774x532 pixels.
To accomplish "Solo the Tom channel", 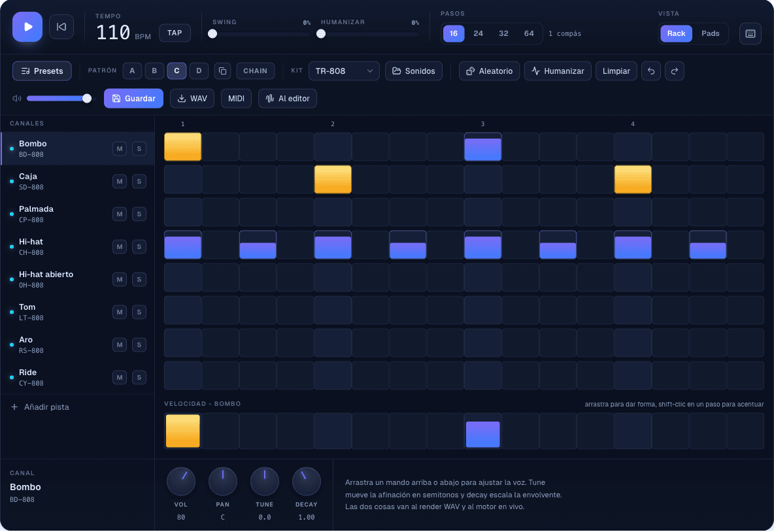I will coord(139,312).
